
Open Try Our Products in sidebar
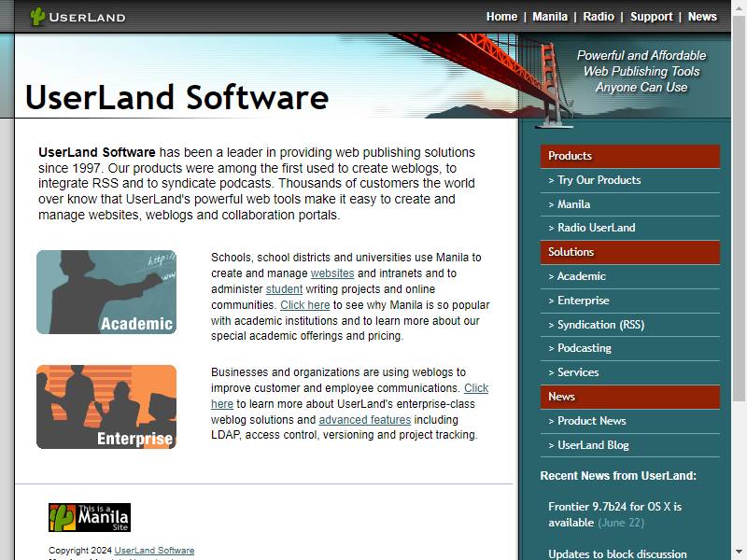coord(629,180)
